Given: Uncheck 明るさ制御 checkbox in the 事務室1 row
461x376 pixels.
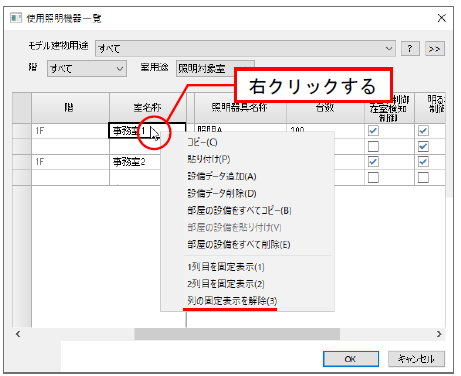Looking at the screenshot, I should click(423, 131).
